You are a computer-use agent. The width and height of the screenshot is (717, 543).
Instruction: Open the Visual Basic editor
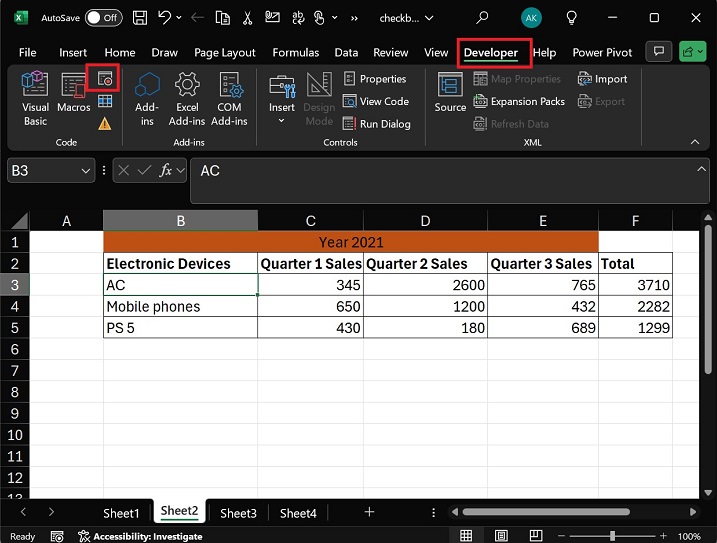coord(35,98)
